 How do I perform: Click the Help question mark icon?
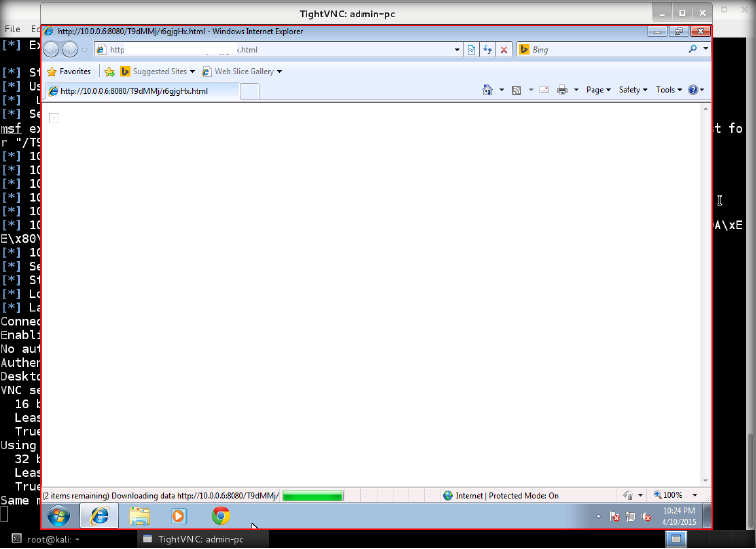coord(693,90)
